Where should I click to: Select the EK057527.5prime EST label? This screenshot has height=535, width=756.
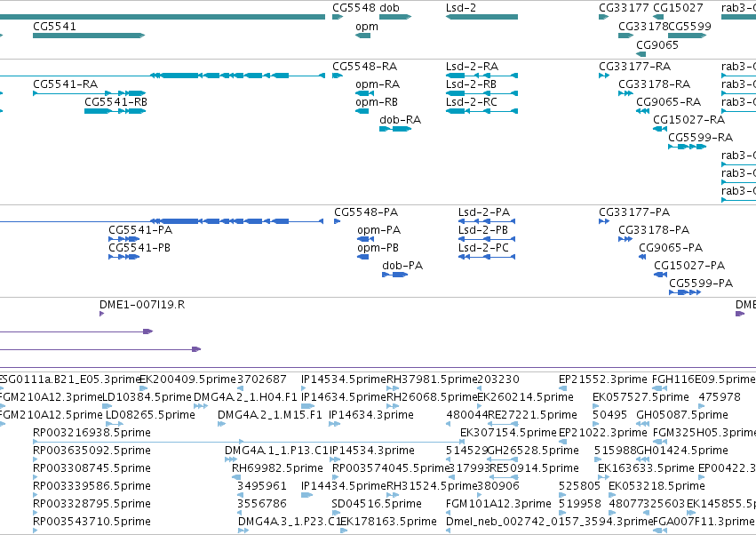pos(641,397)
